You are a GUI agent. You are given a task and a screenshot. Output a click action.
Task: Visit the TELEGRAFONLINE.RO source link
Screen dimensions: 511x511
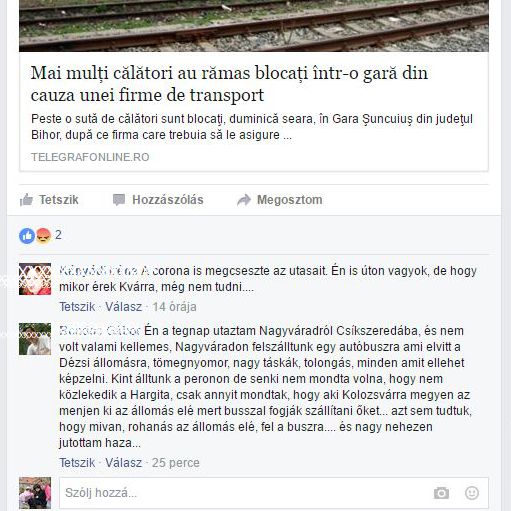click(90, 157)
